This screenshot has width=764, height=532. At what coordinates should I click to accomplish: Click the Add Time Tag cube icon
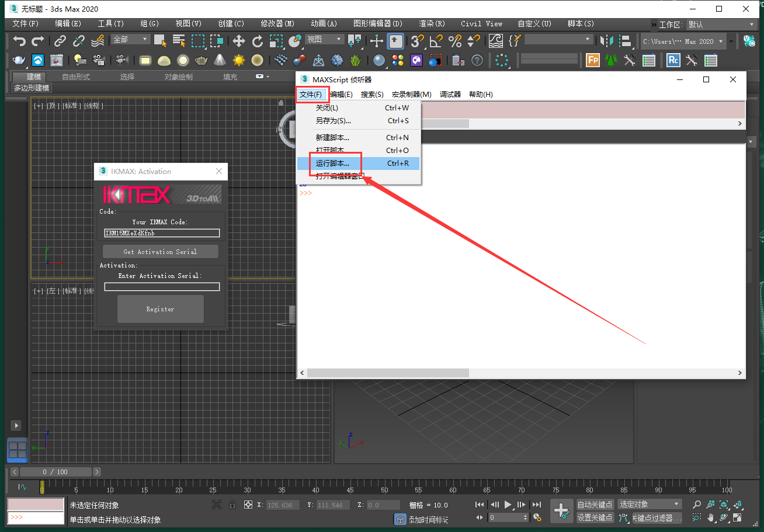click(400, 519)
